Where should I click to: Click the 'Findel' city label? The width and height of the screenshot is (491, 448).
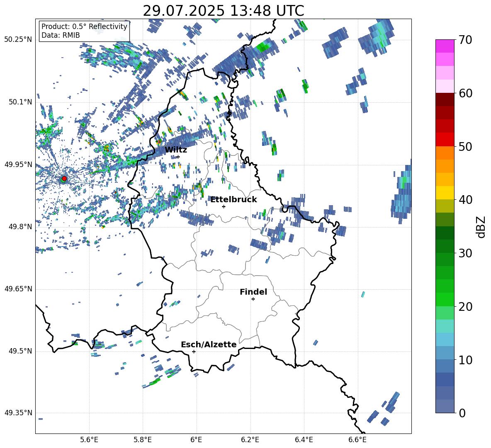pyautogui.click(x=253, y=292)
